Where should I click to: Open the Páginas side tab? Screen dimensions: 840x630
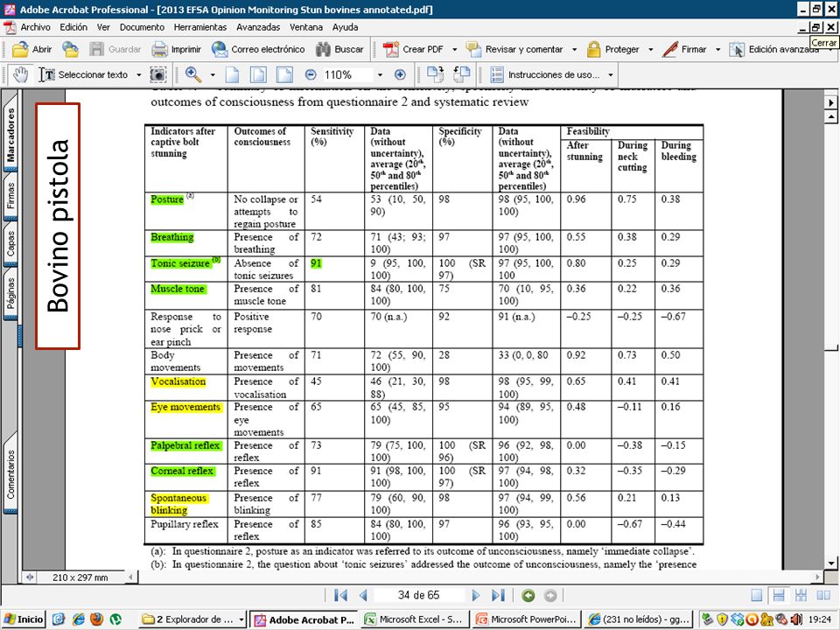pyautogui.click(x=10, y=294)
